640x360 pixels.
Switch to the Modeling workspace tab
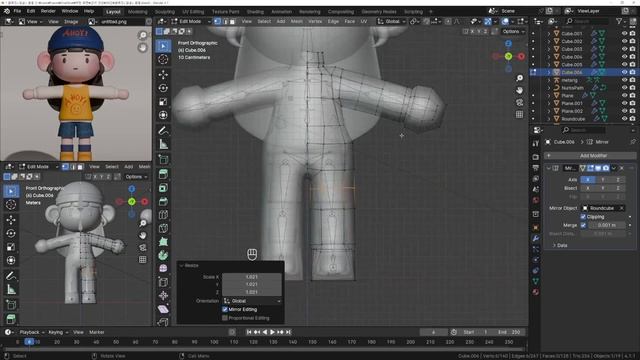(x=138, y=12)
